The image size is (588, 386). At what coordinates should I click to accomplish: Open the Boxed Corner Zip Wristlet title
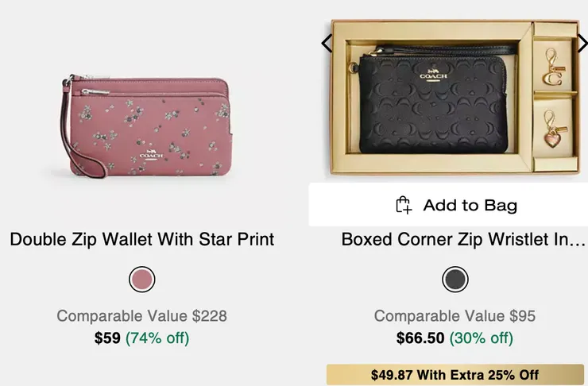[x=463, y=239]
